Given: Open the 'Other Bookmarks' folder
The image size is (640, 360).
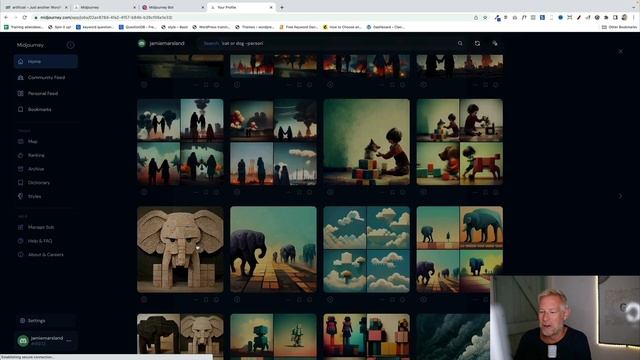Looking at the screenshot, I should coord(619,27).
